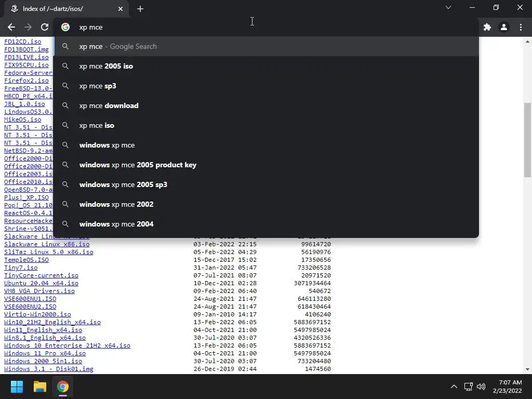
Task: Click page scrollbar thumb
Action: click(527, 140)
